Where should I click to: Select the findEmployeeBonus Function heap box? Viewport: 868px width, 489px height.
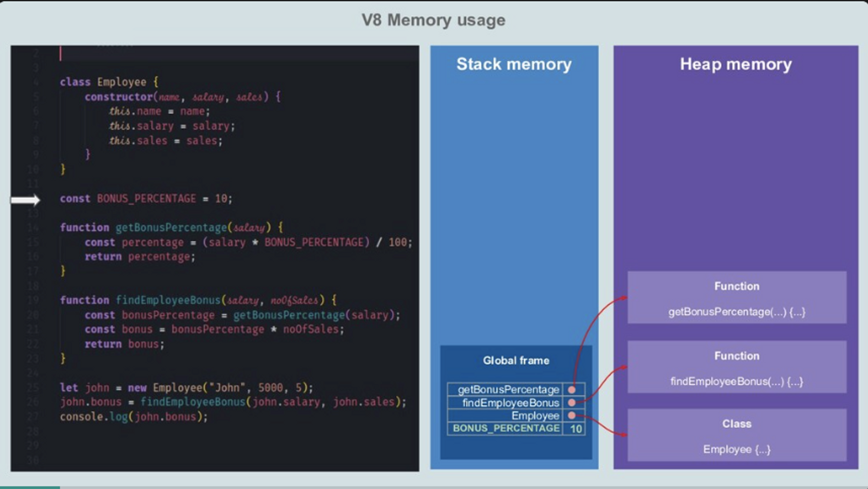coord(736,368)
